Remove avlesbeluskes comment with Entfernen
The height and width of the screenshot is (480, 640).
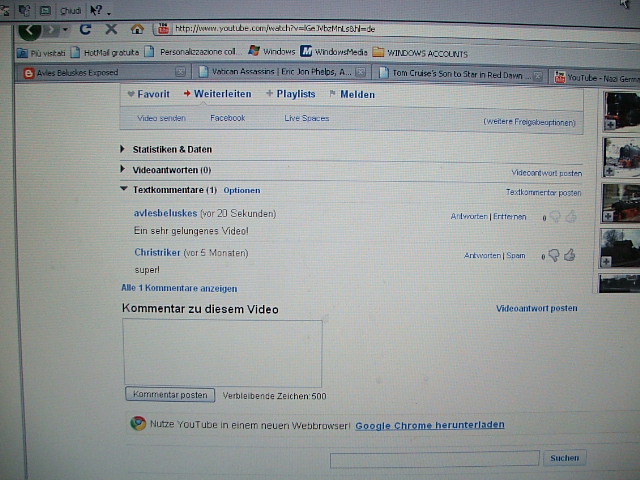point(509,216)
